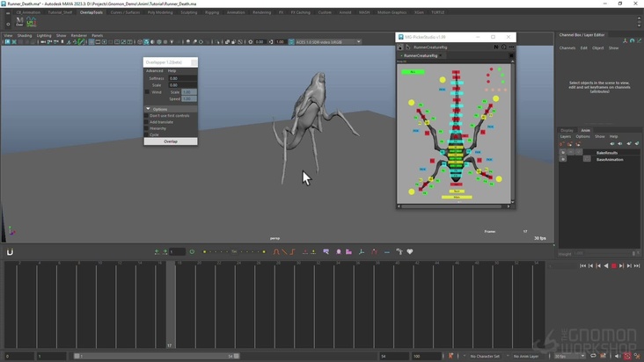Click the Softness value field
This screenshot has width=644, height=362.
pos(182,78)
